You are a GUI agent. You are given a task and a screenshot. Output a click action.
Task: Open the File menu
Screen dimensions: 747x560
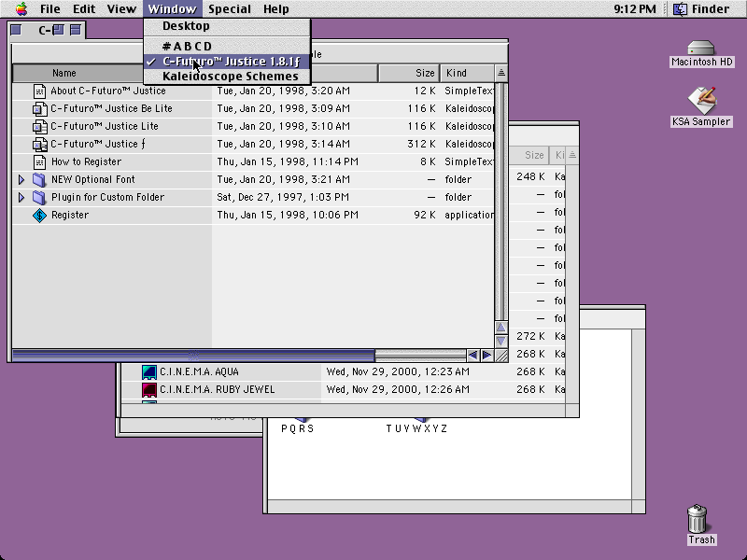coord(49,8)
